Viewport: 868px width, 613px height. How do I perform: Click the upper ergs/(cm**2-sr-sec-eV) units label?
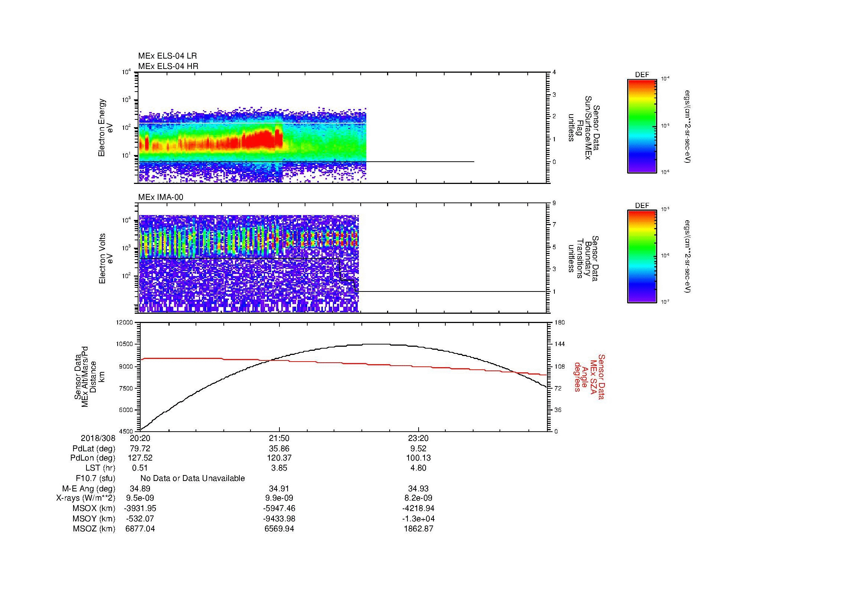pos(687,126)
